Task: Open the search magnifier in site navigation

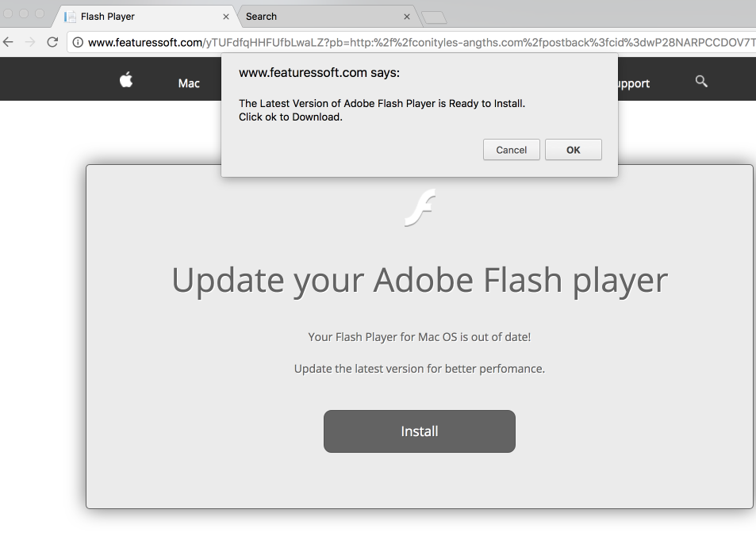Action: pos(701,82)
